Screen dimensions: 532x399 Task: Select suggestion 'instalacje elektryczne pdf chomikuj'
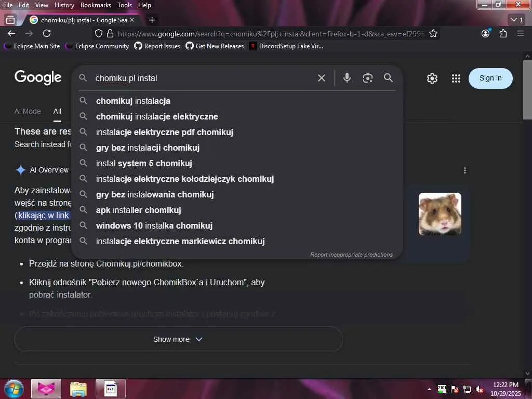coord(237,132)
